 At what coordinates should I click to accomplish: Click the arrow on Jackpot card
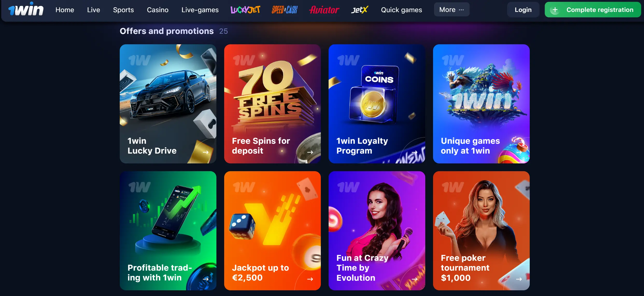pos(310,279)
